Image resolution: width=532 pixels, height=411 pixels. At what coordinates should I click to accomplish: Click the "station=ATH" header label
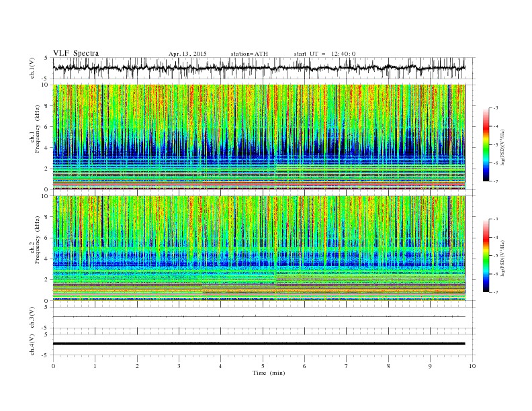[x=249, y=54]
